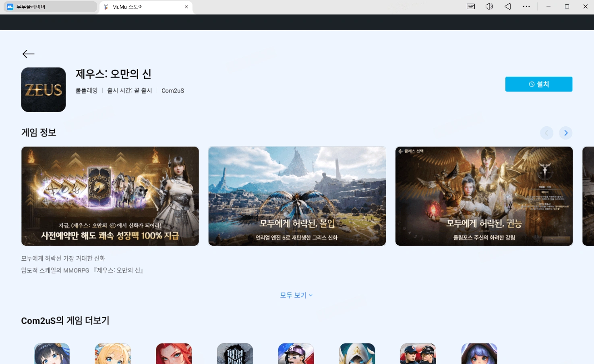The width and height of the screenshot is (594, 364).
Task: Click the Com2uS developer name
Action: [x=173, y=91]
